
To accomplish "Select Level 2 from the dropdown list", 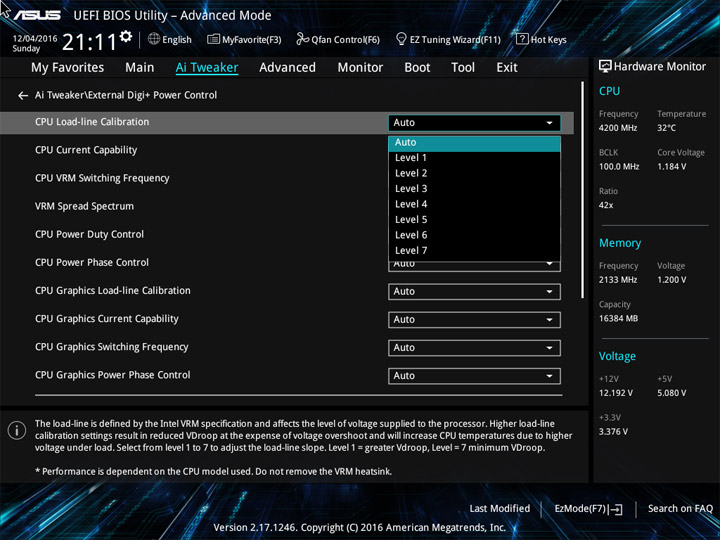I will 474,174.
